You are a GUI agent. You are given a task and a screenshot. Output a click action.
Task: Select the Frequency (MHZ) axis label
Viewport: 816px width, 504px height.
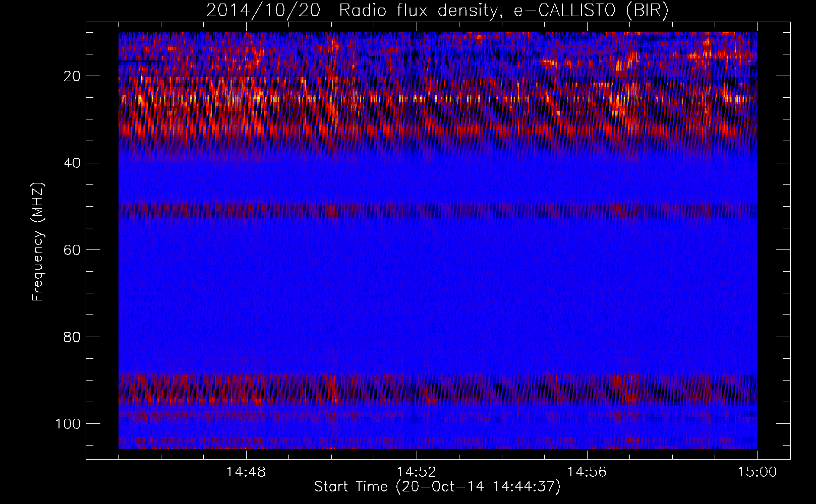(x=38, y=242)
